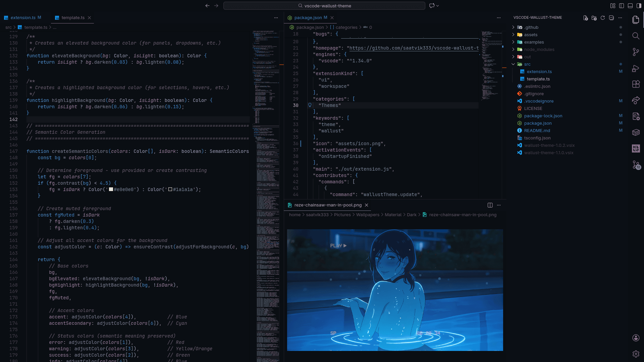Screen dimensions: 644x362
Task: Collapse all folders in the Explorer
Action: (612, 18)
